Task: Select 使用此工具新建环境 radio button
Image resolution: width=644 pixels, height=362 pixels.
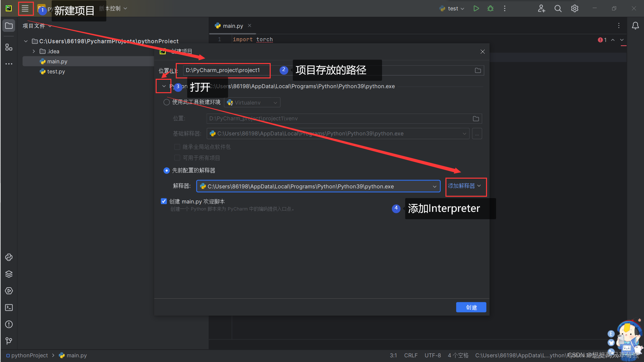Action: 166,102
